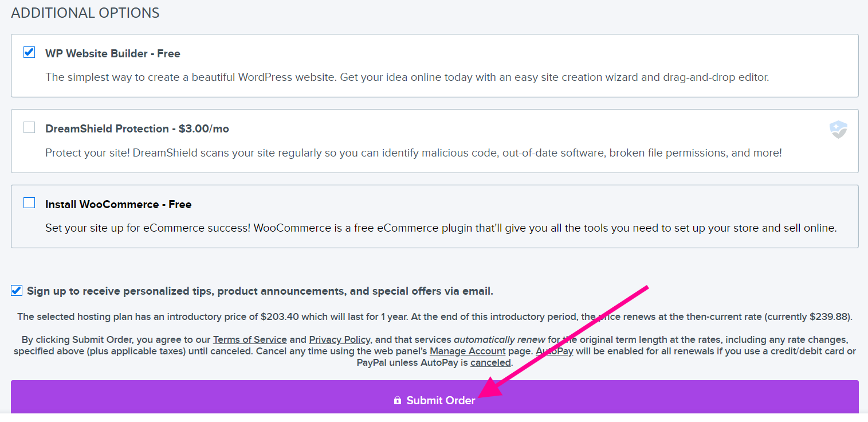Select the DreamShield Protection $3.00/mo label
868x422 pixels.
tap(137, 128)
